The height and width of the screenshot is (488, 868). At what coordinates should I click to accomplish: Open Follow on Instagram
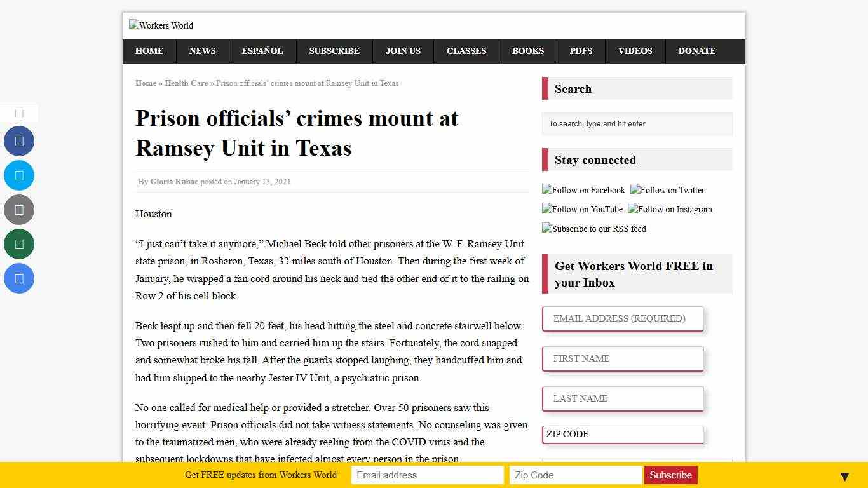click(x=670, y=209)
